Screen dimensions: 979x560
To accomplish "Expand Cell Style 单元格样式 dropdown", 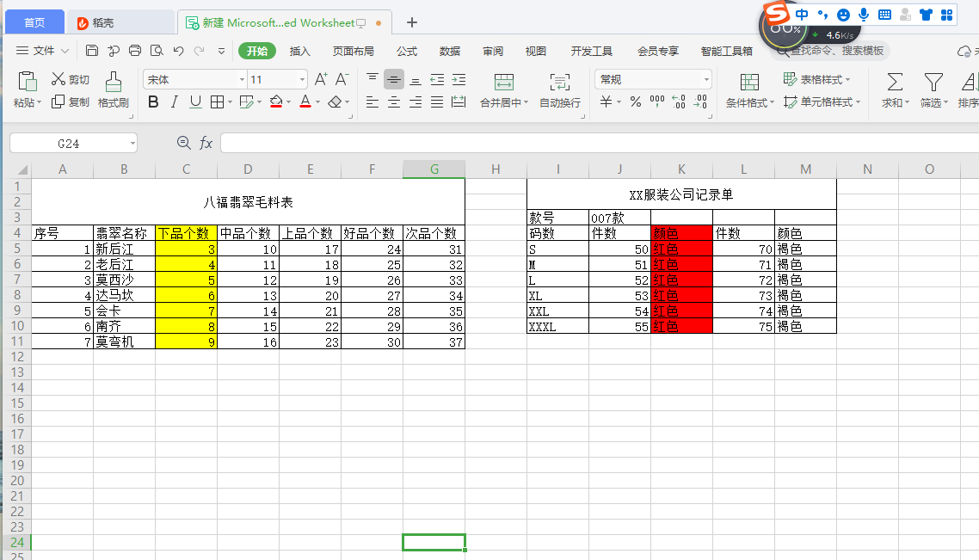I will click(x=858, y=102).
